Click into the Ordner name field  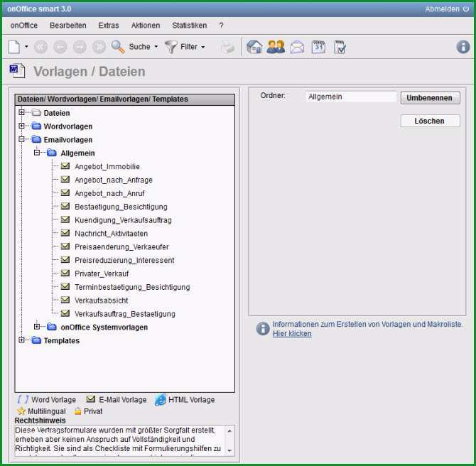pos(351,97)
